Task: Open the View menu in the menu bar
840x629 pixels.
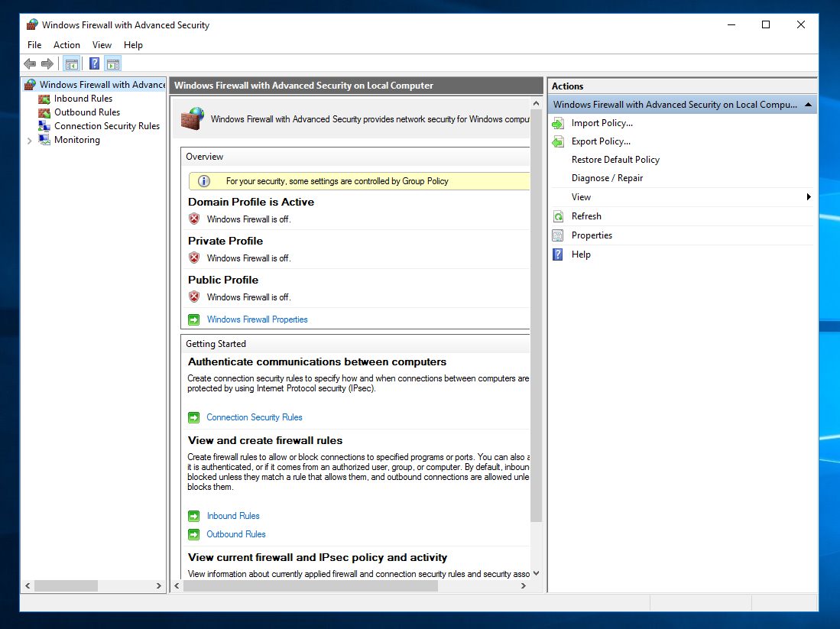Action: 102,45
